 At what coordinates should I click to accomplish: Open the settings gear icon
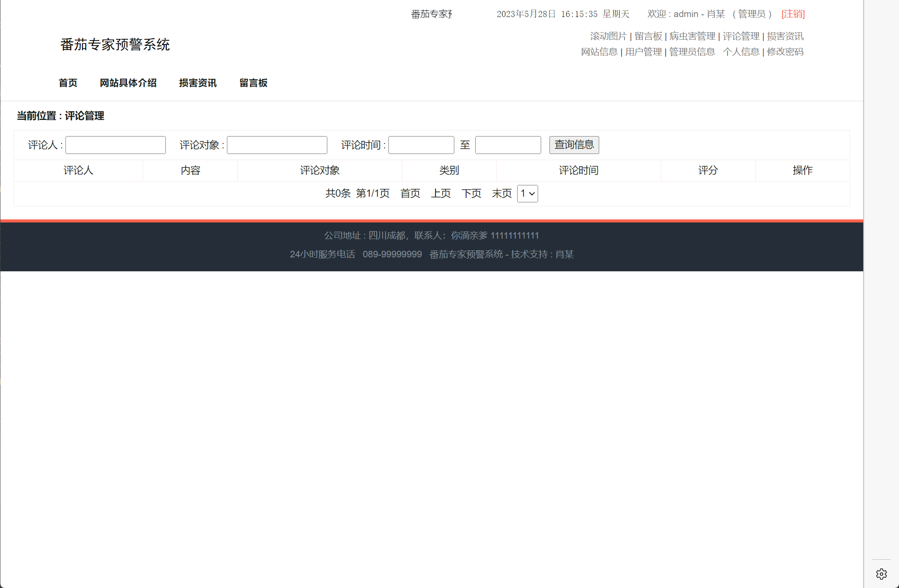tap(881, 574)
